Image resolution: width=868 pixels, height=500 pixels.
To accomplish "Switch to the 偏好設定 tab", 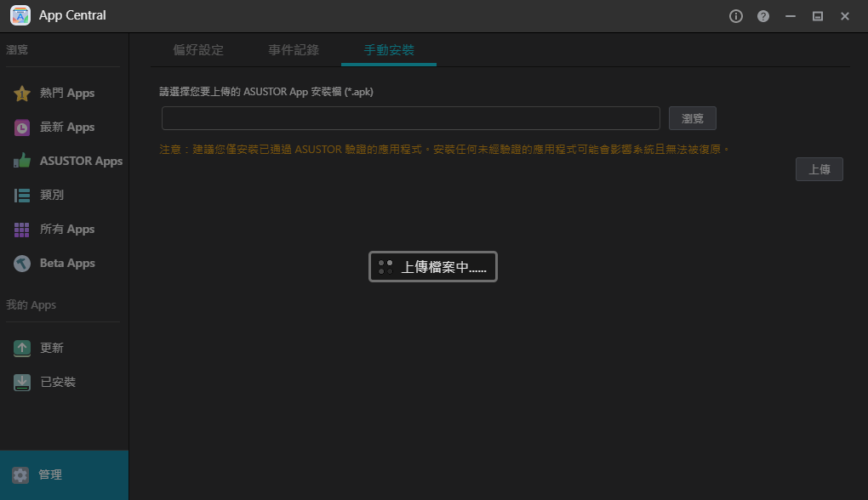I will [198, 50].
